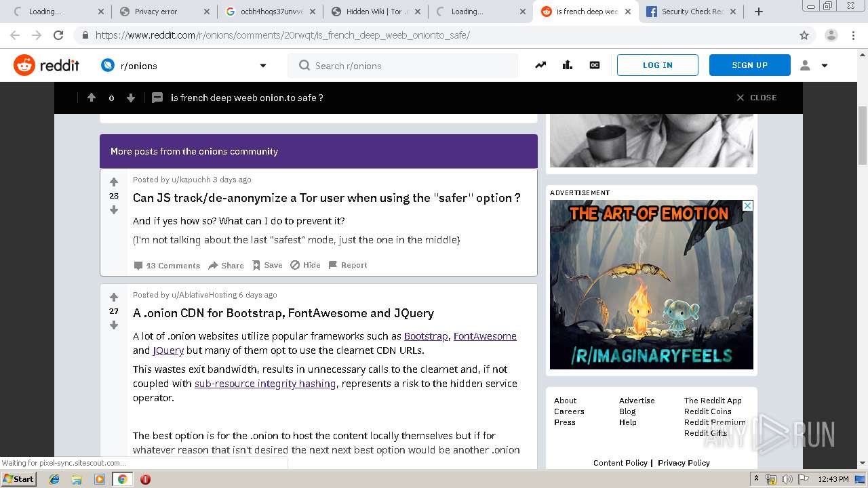Downvote the overlay post titled french deep weeb
868x488 pixels.
[x=131, y=98]
